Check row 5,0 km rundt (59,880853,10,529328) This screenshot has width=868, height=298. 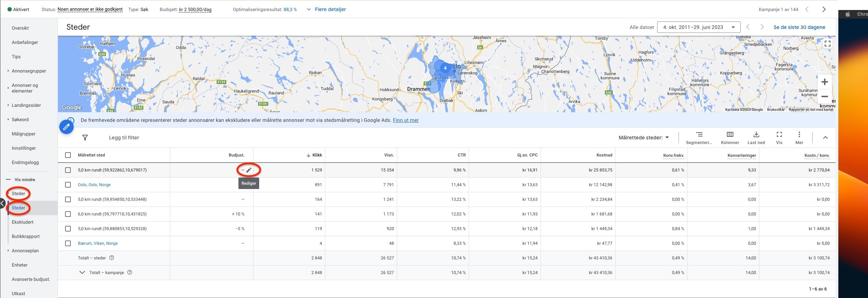(68, 229)
